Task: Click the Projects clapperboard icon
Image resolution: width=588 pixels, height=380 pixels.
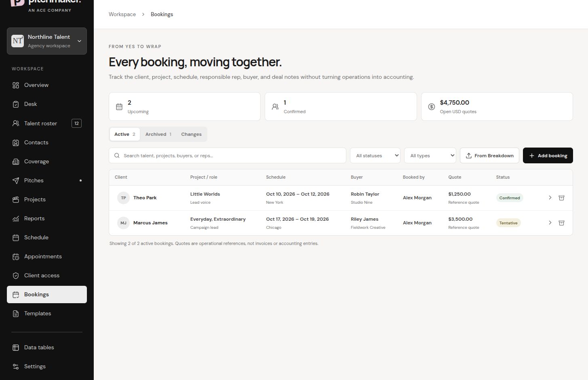Action: click(x=16, y=200)
